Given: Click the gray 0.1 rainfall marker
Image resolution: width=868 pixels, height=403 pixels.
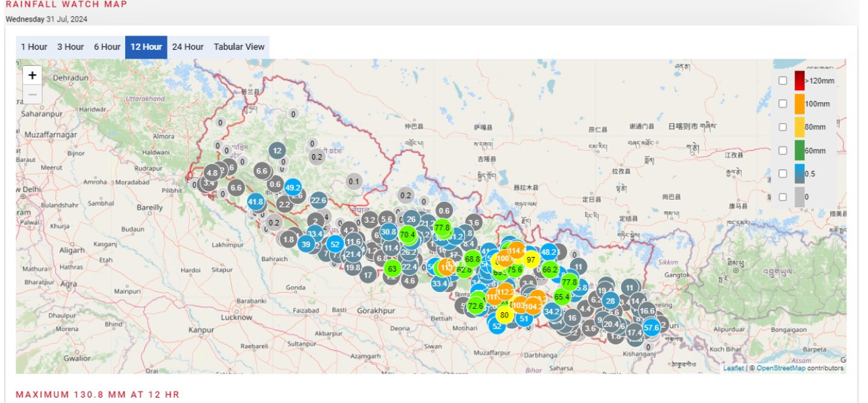Looking at the screenshot, I should tap(355, 182).
